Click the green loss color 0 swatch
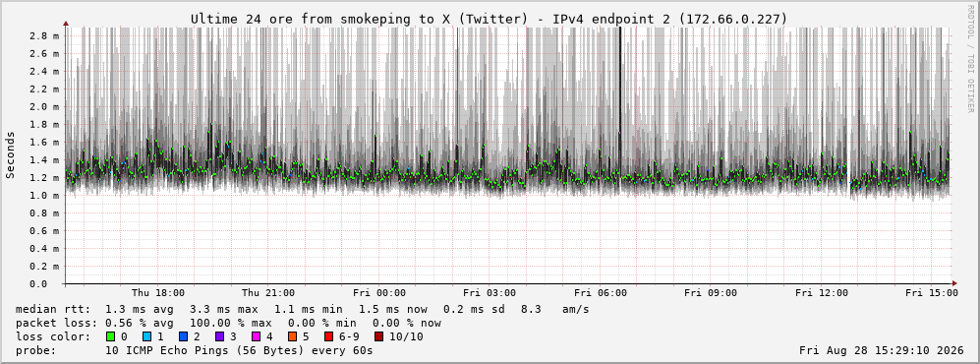 pyautogui.click(x=111, y=336)
